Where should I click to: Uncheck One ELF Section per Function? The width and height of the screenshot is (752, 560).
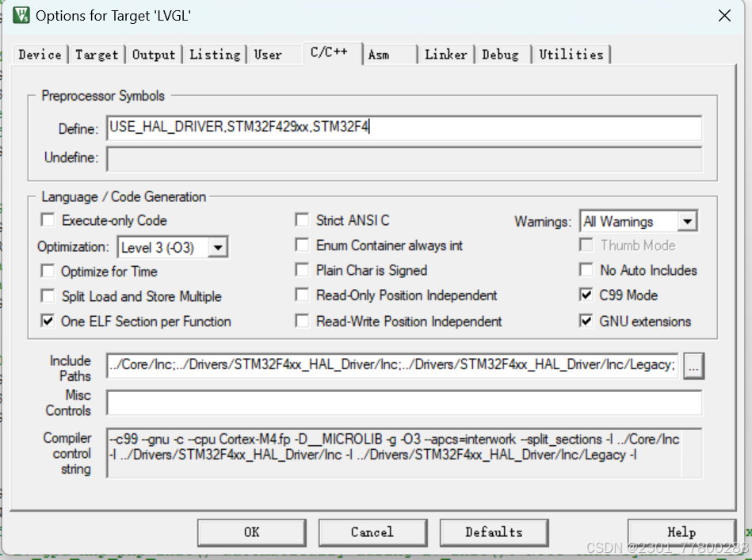click(48, 321)
